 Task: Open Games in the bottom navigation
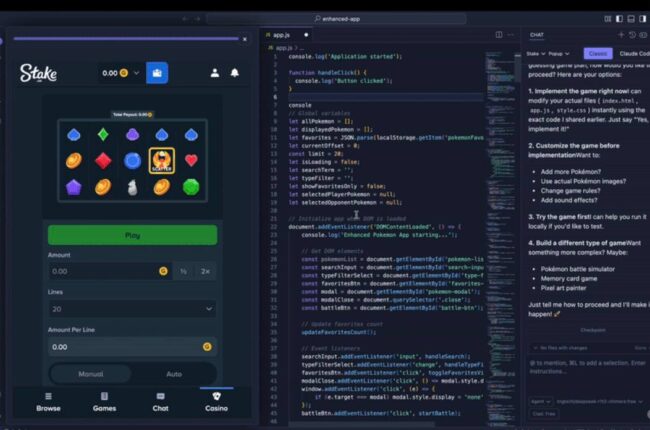pyautogui.click(x=104, y=402)
